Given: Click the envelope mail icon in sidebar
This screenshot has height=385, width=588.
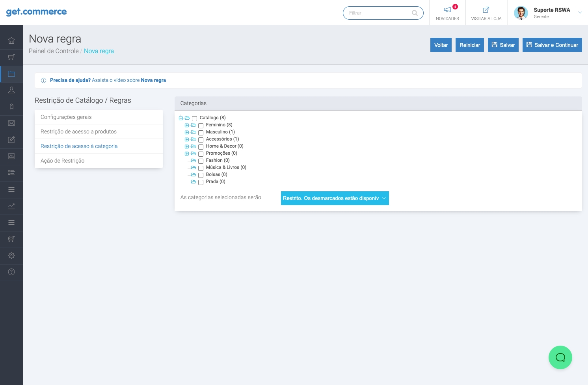Looking at the screenshot, I should click(x=11, y=123).
